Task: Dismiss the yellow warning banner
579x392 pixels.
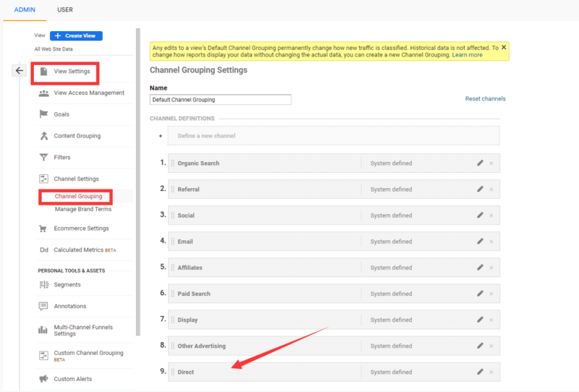Action: [504, 47]
